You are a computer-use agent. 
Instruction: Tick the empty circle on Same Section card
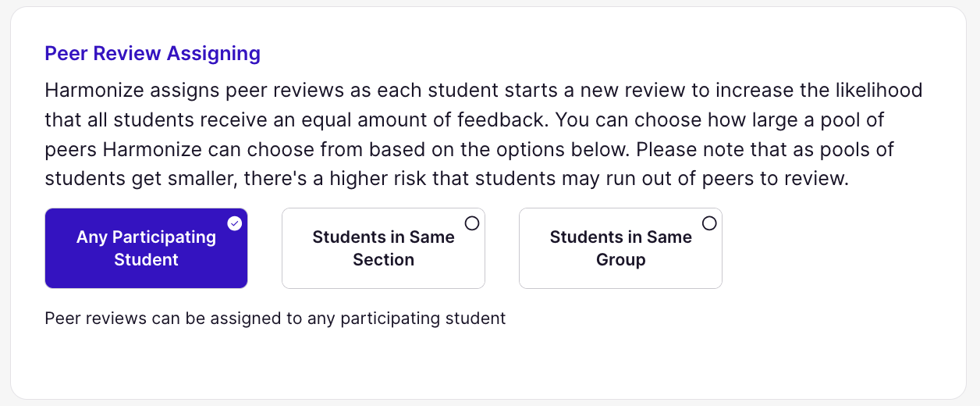coord(472,223)
